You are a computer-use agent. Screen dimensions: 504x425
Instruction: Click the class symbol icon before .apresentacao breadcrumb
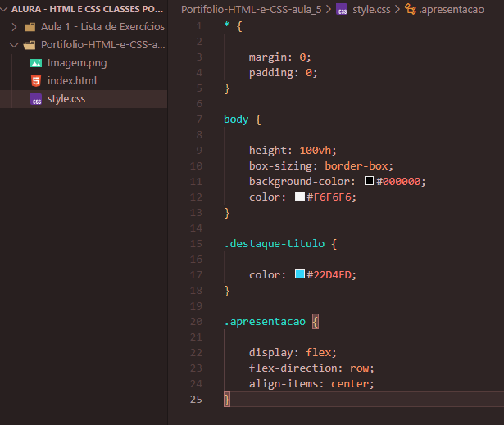point(410,9)
